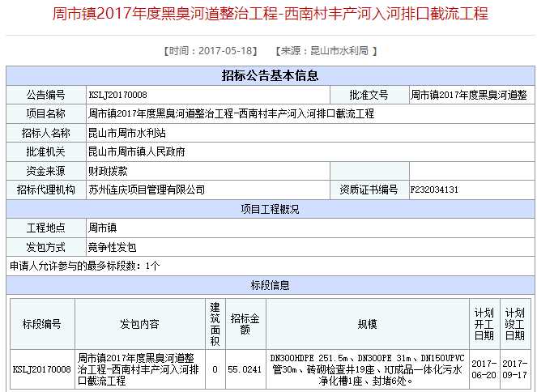Select the announcement number KSLJ20170008 in 公告编号 row
537x392 pixels.
[x=117, y=95]
